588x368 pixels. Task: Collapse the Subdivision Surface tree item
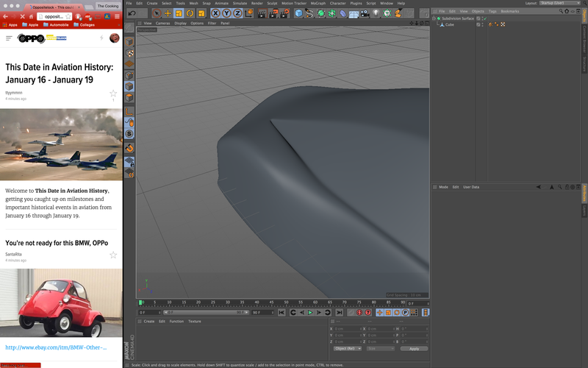point(434,18)
